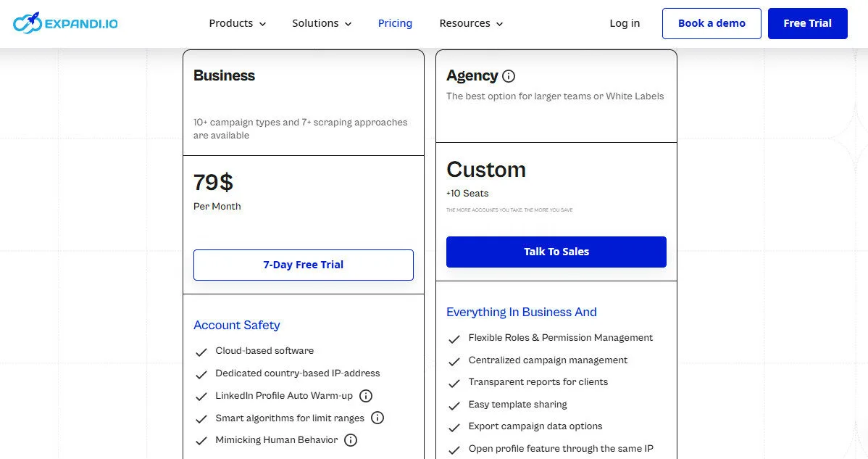
Task: Click the Everything In Business And heading link
Action: (x=521, y=312)
